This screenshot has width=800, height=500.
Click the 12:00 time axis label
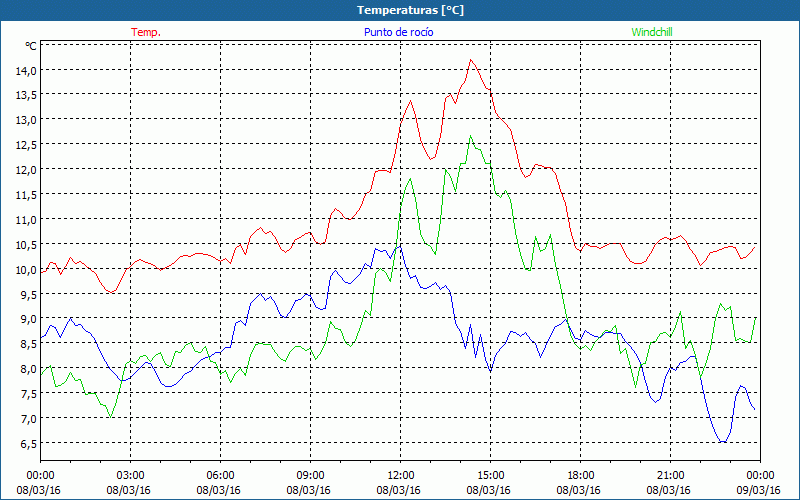401,476
